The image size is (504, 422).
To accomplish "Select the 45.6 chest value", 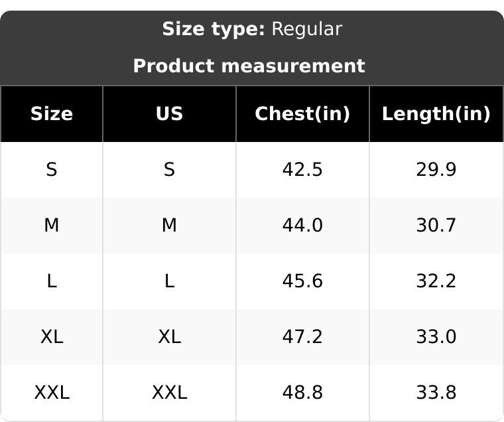I will coord(302,281).
